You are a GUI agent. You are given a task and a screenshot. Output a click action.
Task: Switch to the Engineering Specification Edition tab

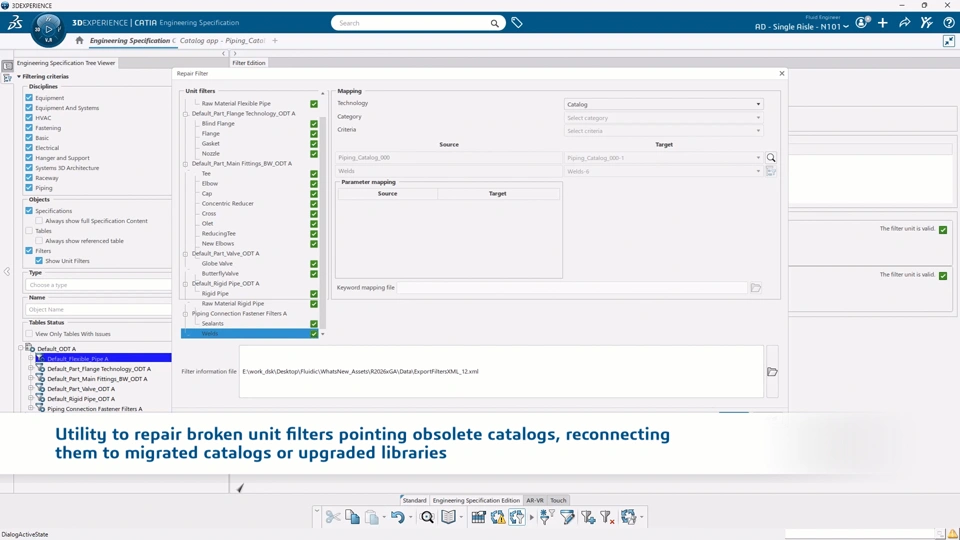tap(476, 500)
